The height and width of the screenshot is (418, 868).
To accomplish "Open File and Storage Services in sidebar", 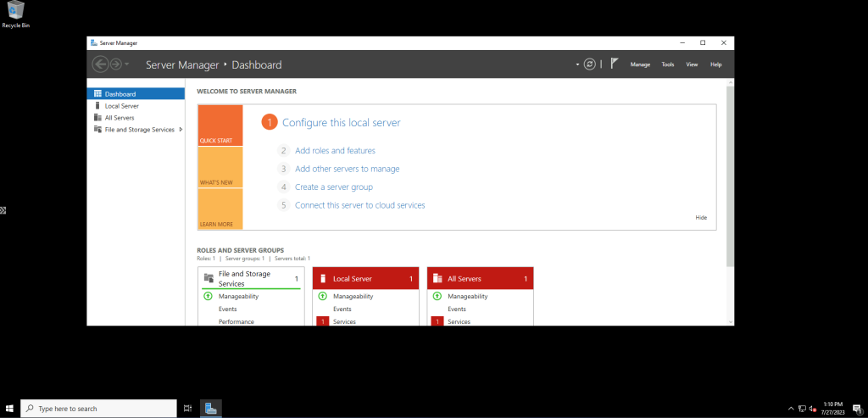I will [136, 130].
